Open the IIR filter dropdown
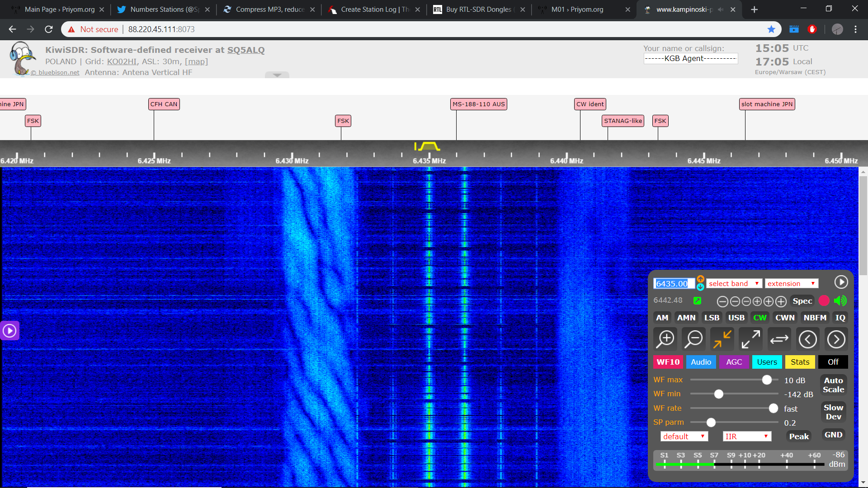868x488 pixels. [x=746, y=436]
